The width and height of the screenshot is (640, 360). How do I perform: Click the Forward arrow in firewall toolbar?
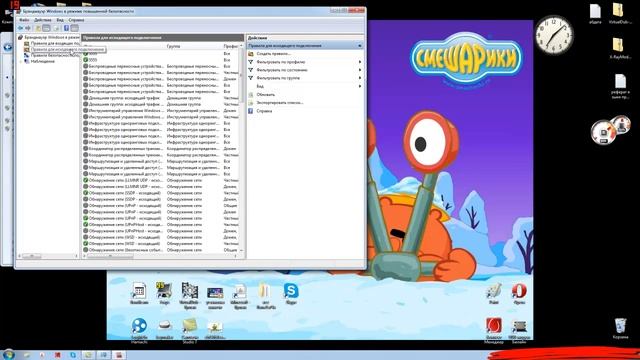(28, 28)
